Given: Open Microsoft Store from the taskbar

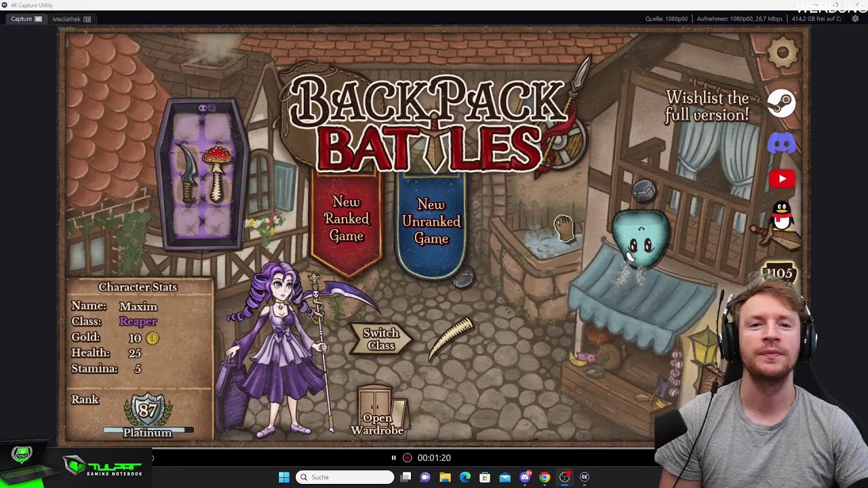Looking at the screenshot, I should [485, 477].
